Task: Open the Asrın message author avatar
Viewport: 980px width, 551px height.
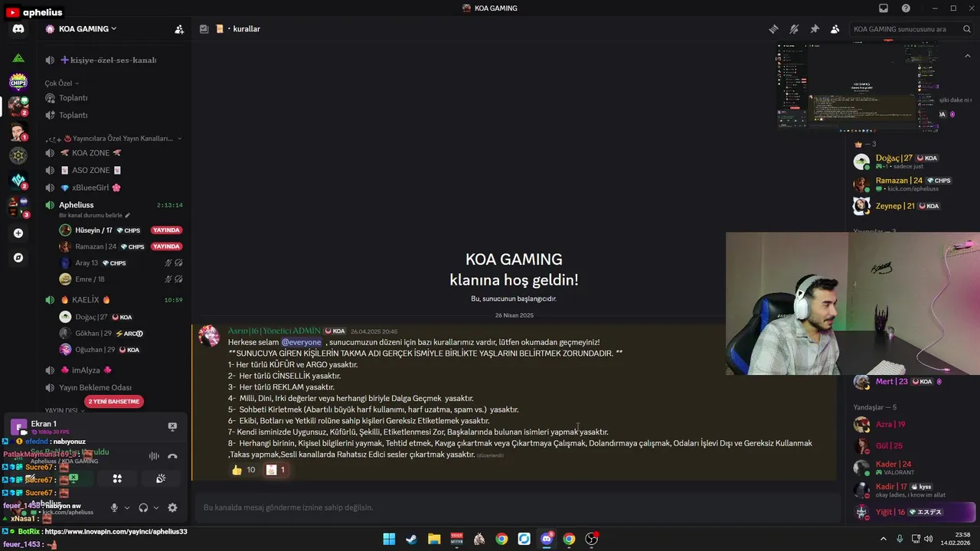Action: click(209, 336)
